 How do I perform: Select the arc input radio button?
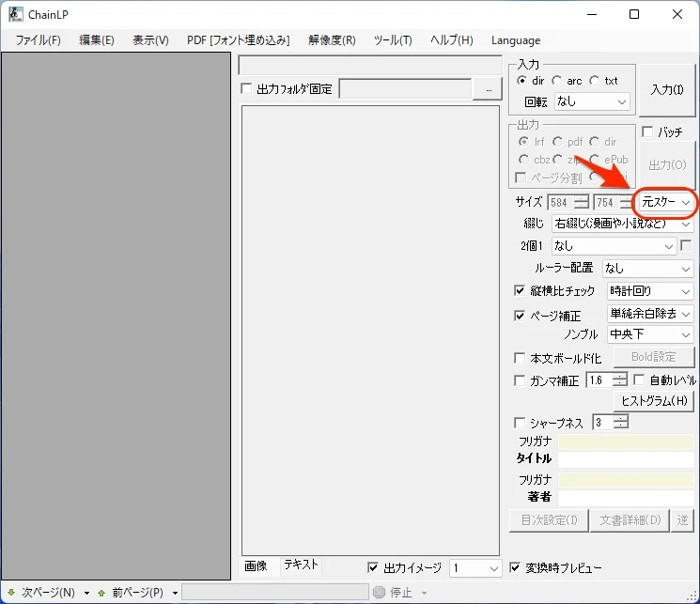coord(556,81)
